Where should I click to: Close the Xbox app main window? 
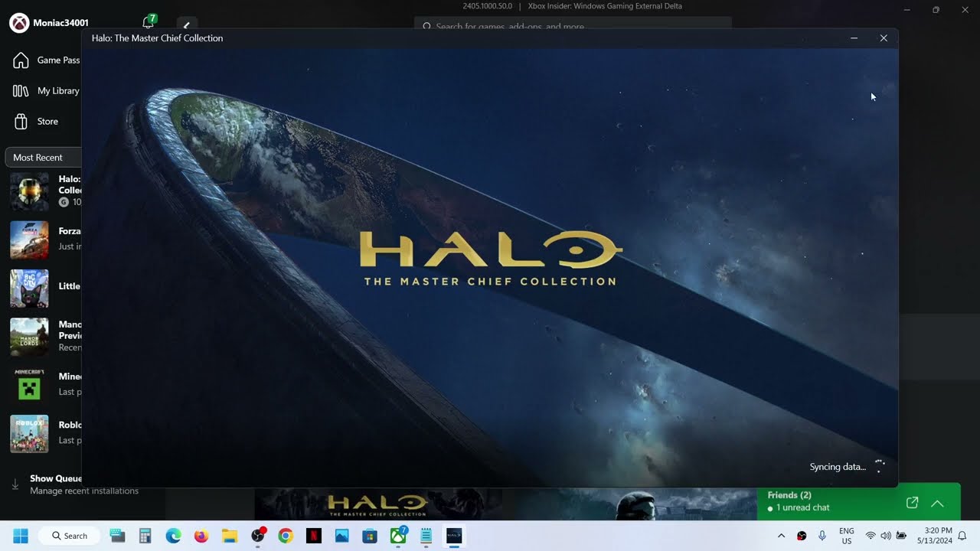tap(965, 10)
